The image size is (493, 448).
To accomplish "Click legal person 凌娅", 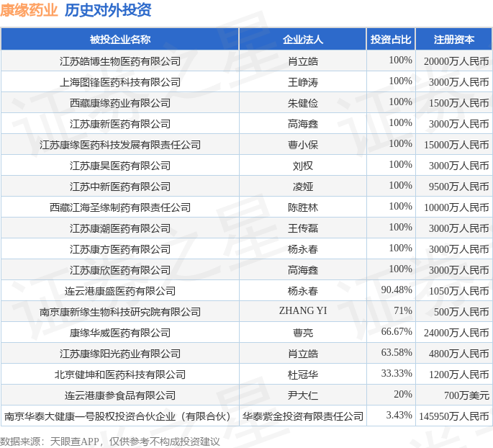I will click(x=303, y=187).
